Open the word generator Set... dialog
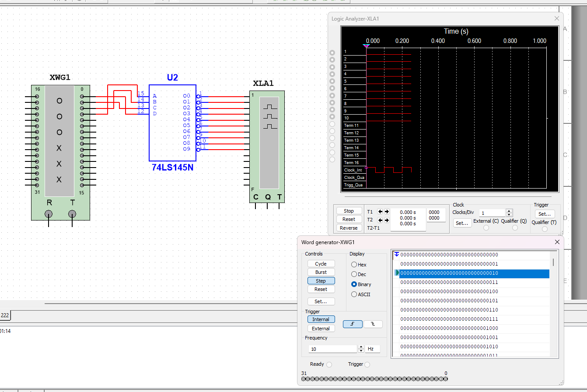Viewport: 587px width, 392px height. [321, 301]
